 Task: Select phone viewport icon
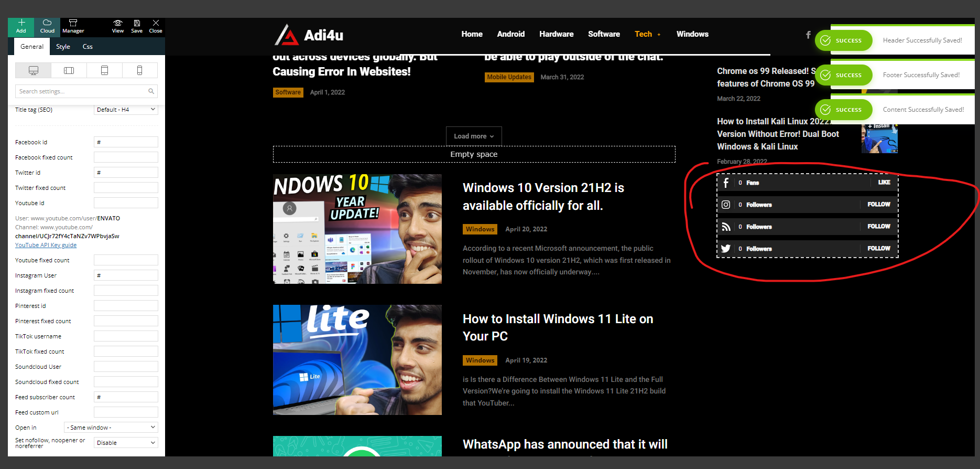(x=139, y=70)
